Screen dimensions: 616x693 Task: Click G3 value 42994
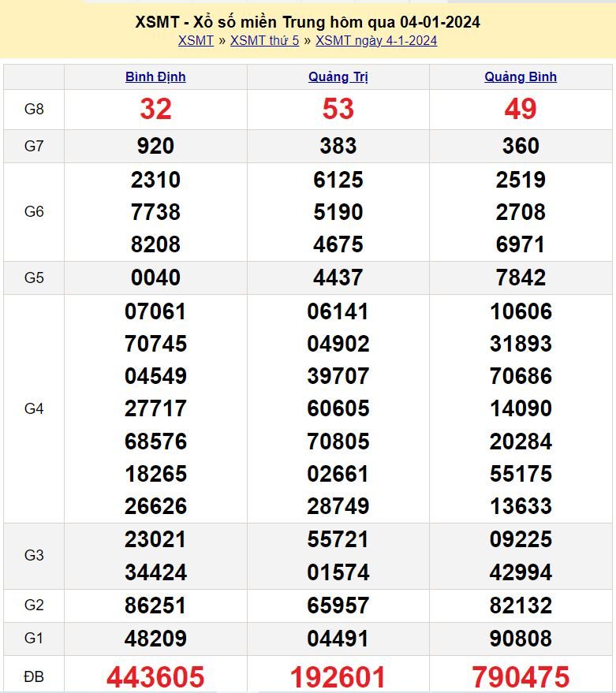tap(521, 572)
